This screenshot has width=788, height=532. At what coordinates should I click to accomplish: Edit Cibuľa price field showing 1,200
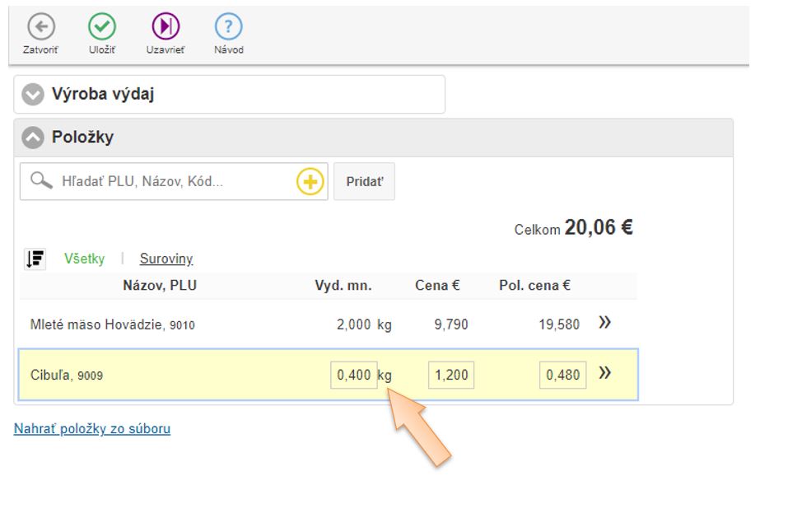point(451,375)
